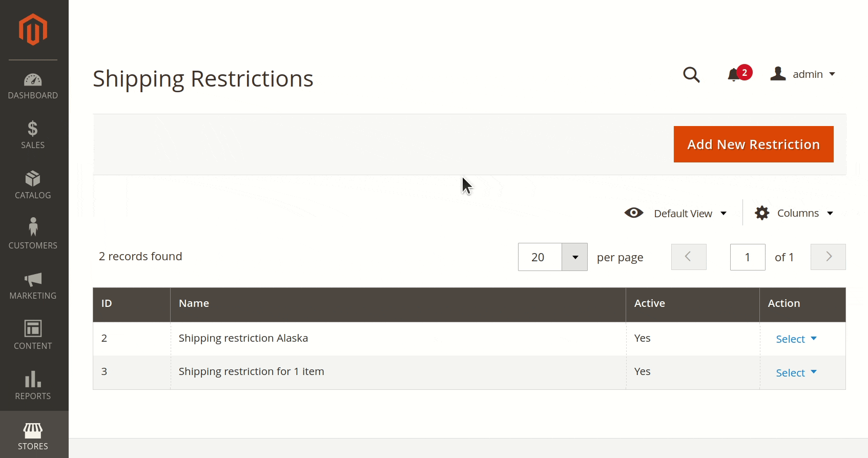868x458 pixels.
Task: Open the Reports menu
Action: (x=33, y=386)
